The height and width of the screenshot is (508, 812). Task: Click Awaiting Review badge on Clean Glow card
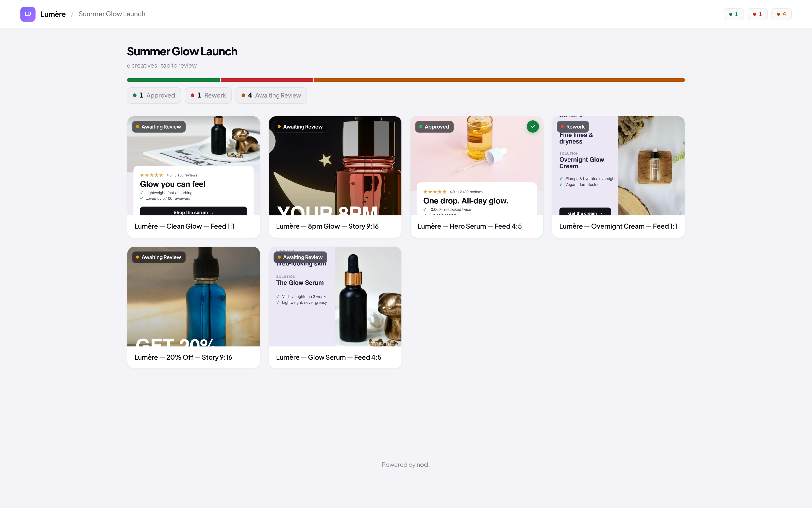pos(159,127)
